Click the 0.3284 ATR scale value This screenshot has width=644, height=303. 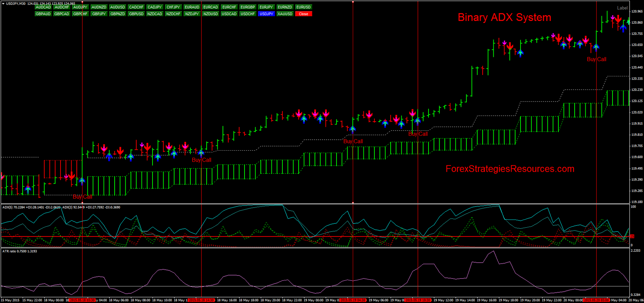(x=636, y=295)
